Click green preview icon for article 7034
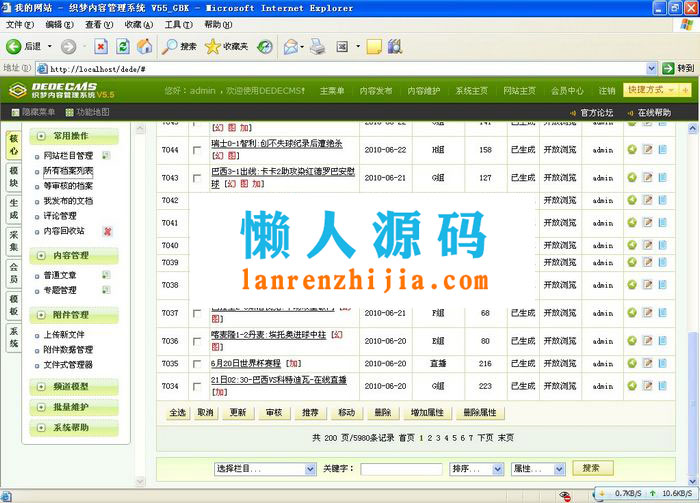Screen dimensions: 700x503 point(632,386)
